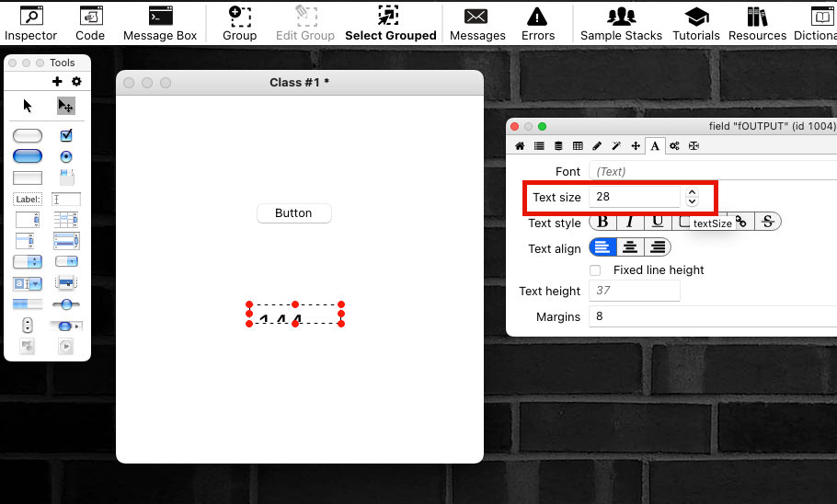Switch to inspector Advanced gears tab
This screenshot has width=837, height=504.
pyautogui.click(x=674, y=145)
